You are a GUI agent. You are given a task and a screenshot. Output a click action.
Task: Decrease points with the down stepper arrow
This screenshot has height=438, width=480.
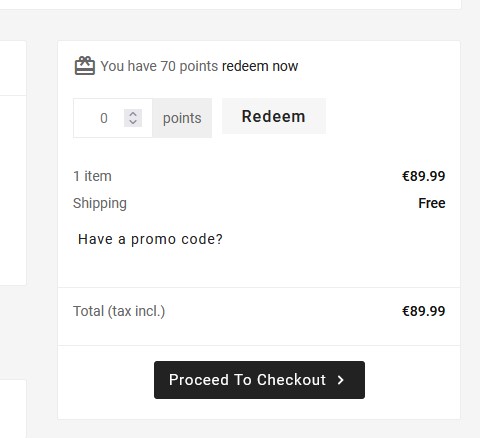133,122
